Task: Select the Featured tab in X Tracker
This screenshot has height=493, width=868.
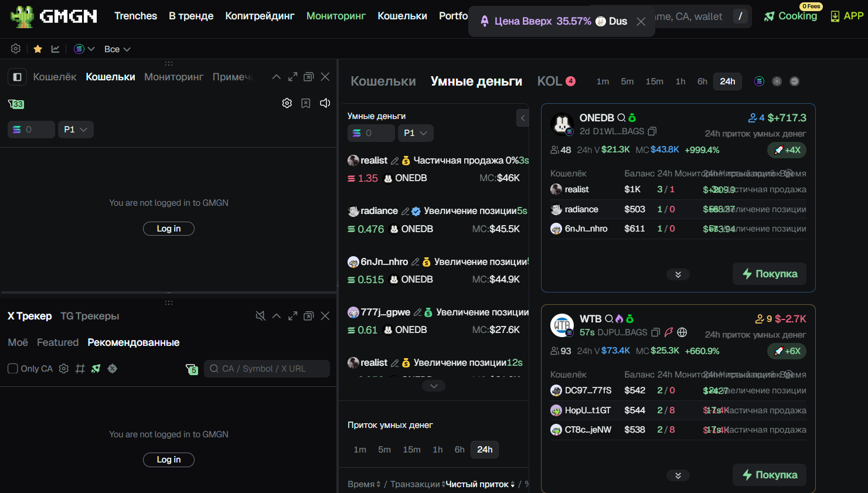Action: click(x=57, y=342)
